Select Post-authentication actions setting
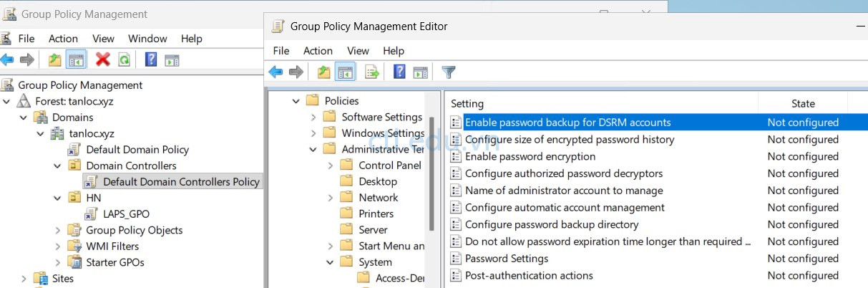868x288 pixels. (529, 275)
